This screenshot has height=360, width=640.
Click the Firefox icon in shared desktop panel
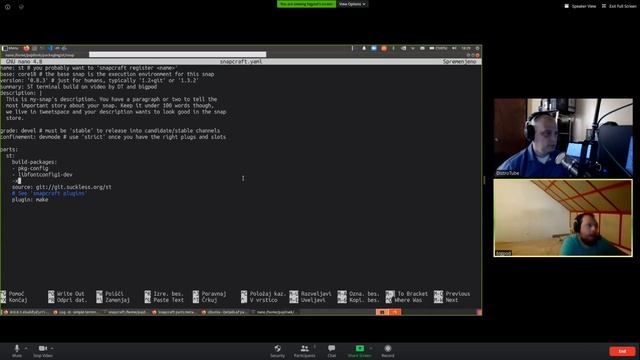(27, 48)
